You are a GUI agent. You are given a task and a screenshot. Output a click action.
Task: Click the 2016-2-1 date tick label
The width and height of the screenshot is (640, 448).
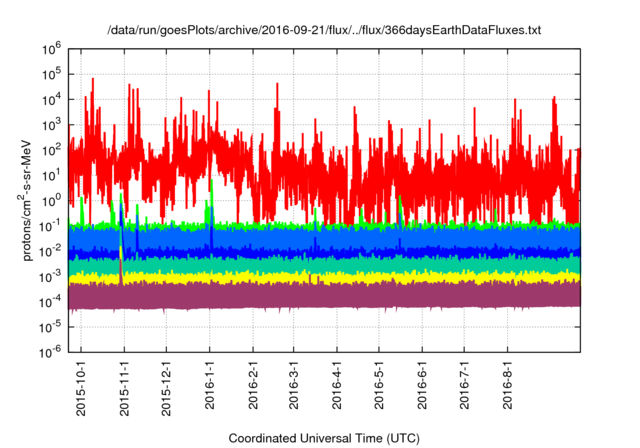tap(253, 385)
